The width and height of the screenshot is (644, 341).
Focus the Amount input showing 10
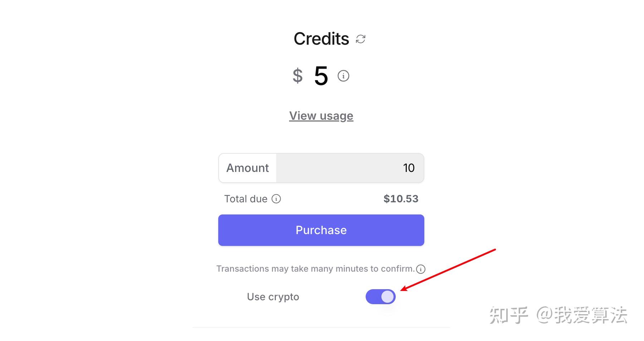(x=350, y=168)
